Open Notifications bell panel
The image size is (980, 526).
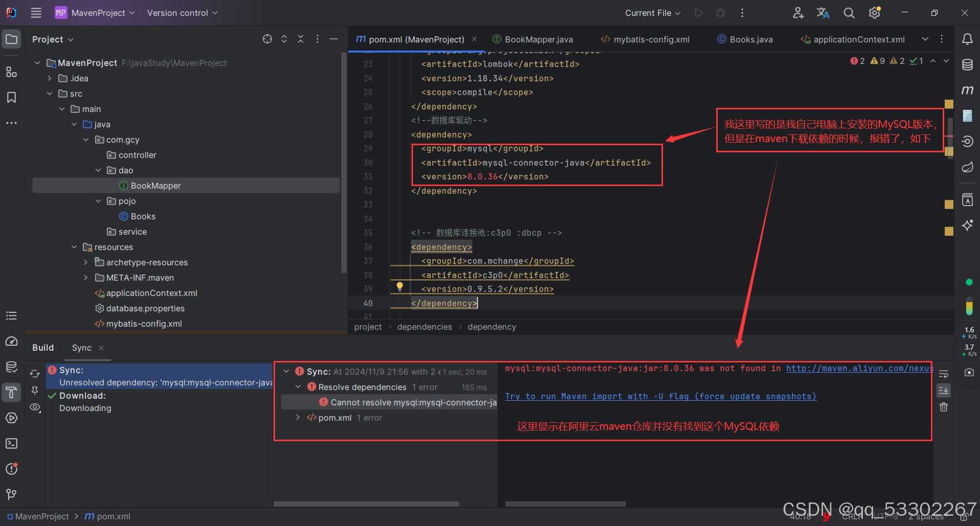tap(967, 39)
